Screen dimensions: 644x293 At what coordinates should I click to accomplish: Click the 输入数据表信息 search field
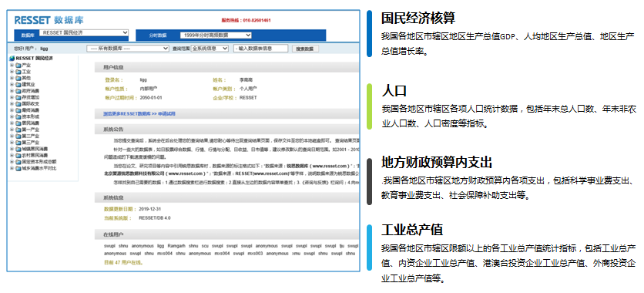(261, 49)
